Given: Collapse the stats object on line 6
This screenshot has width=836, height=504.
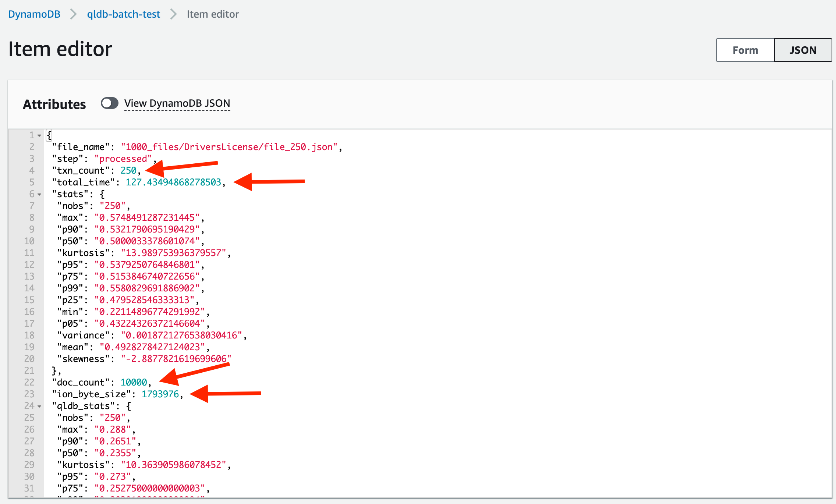Looking at the screenshot, I should [39, 194].
